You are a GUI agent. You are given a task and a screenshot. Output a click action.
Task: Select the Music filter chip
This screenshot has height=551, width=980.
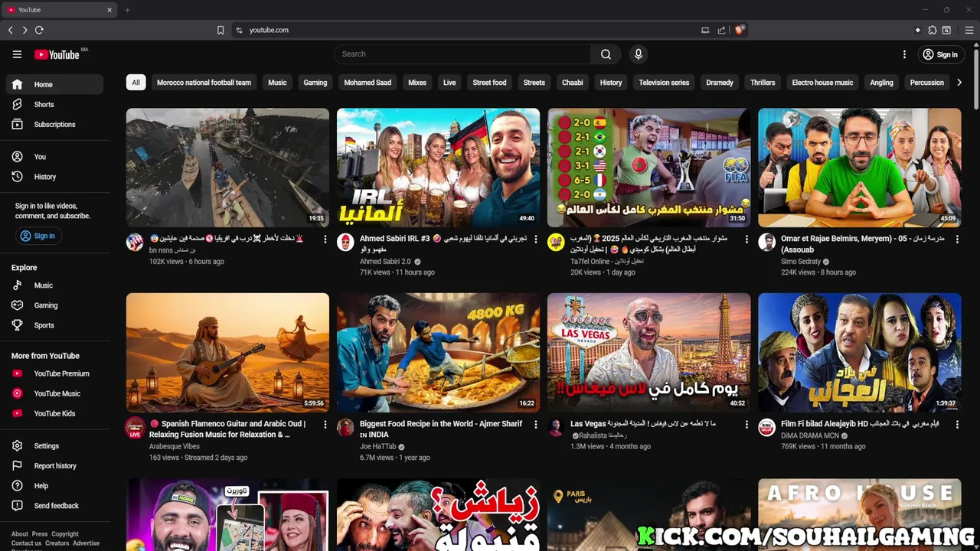click(277, 83)
